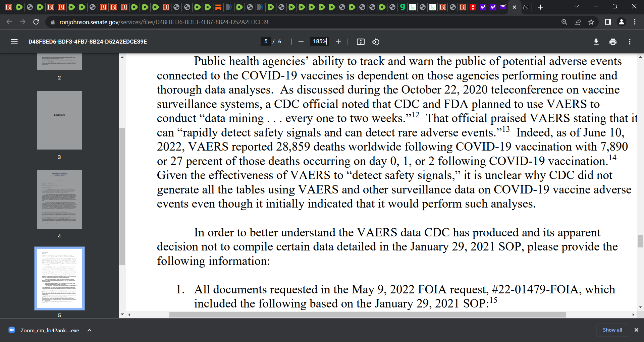The width and height of the screenshot is (644, 342).
Task: Click sidebar scrollbar down arrow
Action: [x=122, y=315]
